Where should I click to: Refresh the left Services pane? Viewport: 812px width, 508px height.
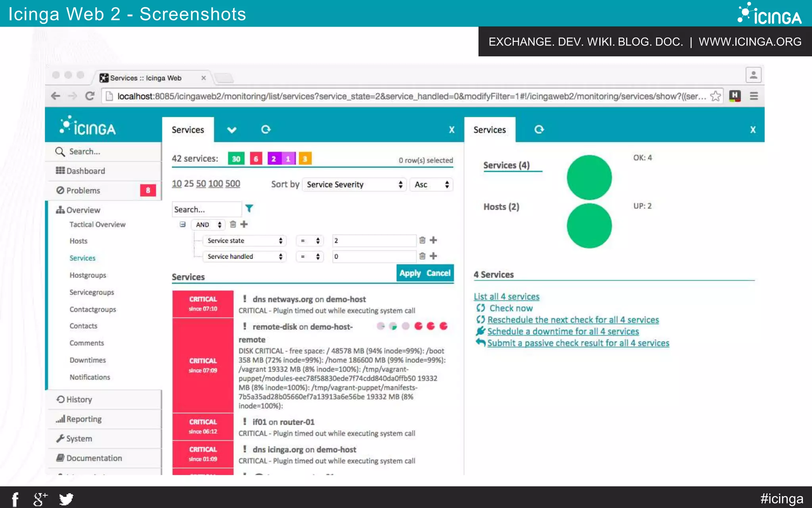pos(266,129)
